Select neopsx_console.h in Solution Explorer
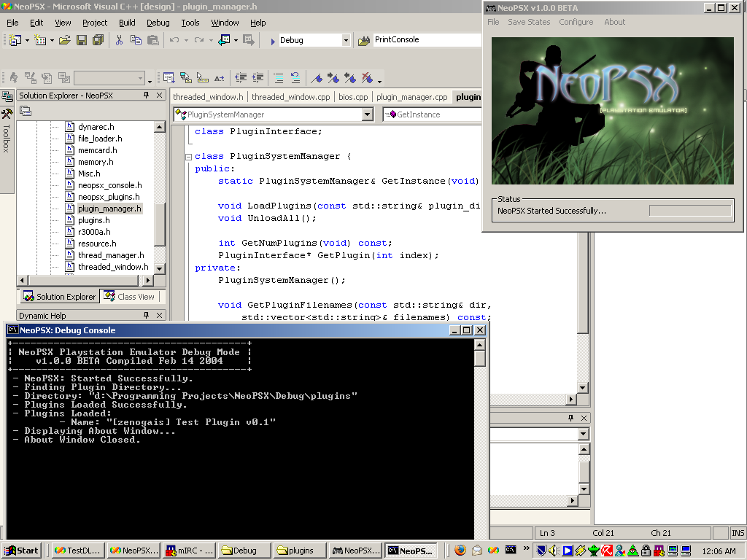 110,185
